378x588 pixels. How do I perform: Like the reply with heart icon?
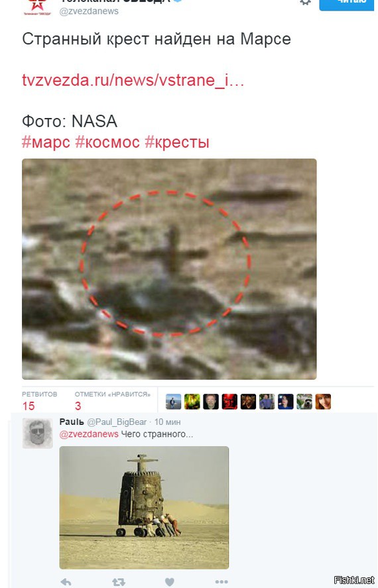170,582
